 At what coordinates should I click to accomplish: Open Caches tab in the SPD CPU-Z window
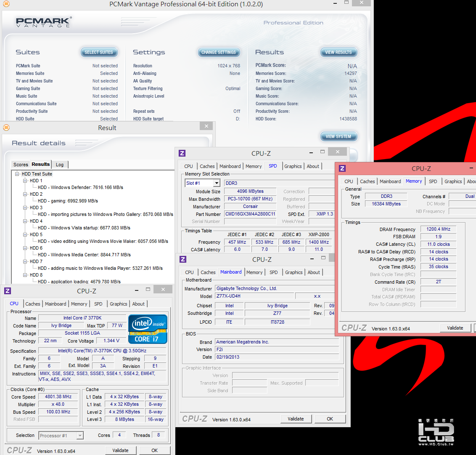(x=207, y=166)
